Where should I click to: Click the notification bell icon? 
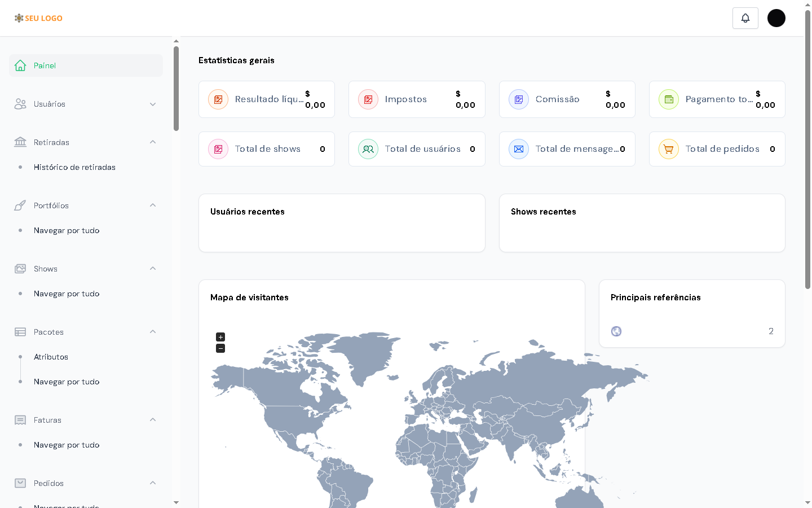coord(745,18)
